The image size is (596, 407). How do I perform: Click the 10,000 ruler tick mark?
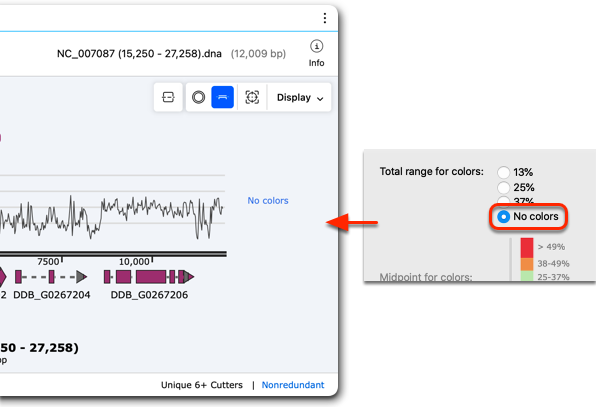(x=152, y=260)
